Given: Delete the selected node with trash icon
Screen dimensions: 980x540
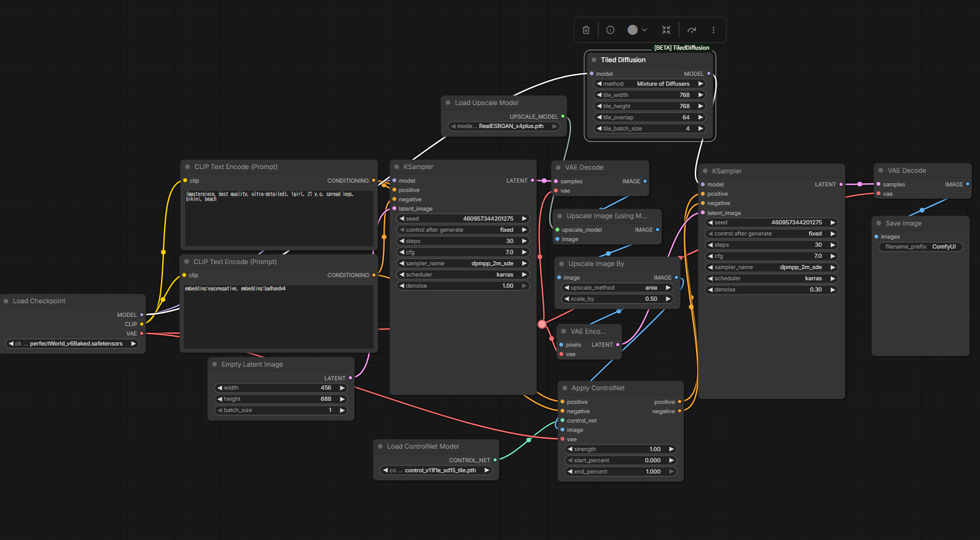Looking at the screenshot, I should (586, 30).
